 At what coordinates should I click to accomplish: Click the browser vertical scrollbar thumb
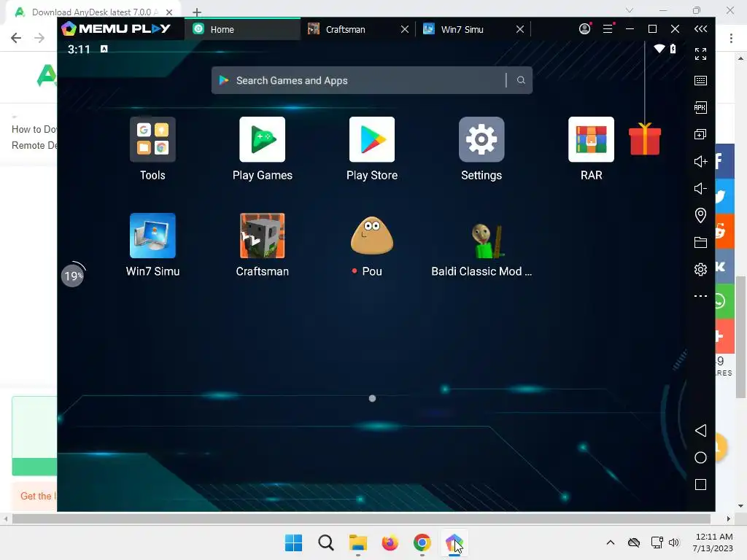tap(740, 337)
